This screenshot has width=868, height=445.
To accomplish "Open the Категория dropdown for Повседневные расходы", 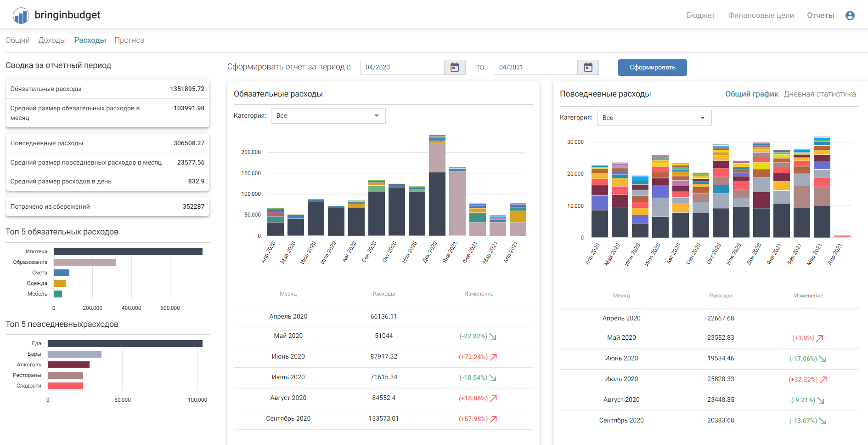I will tap(654, 118).
